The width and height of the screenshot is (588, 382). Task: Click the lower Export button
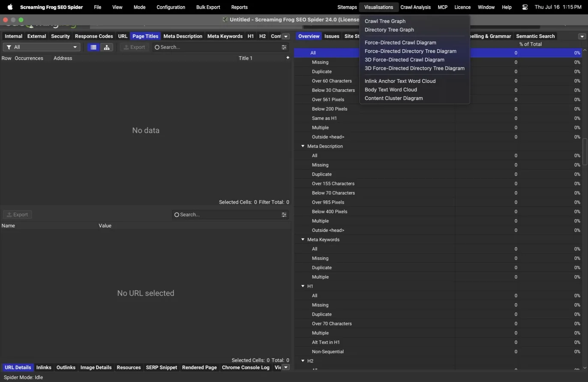(x=18, y=214)
